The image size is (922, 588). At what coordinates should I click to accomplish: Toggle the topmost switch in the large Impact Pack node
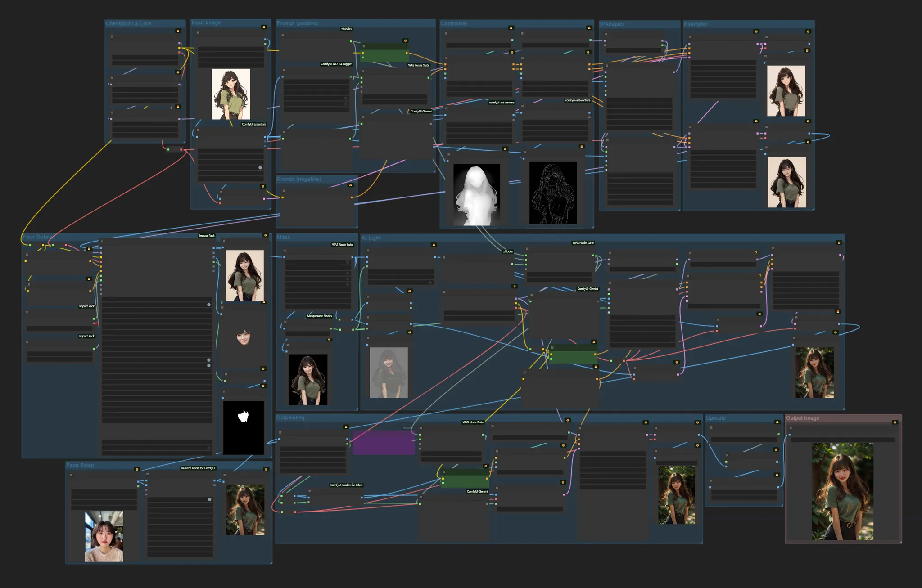[x=209, y=305]
